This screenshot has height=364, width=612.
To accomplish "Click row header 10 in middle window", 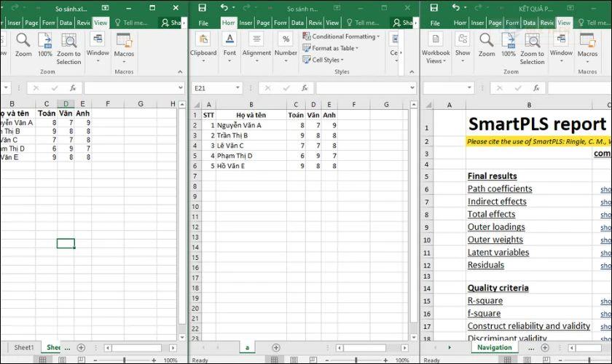I will [x=195, y=206].
